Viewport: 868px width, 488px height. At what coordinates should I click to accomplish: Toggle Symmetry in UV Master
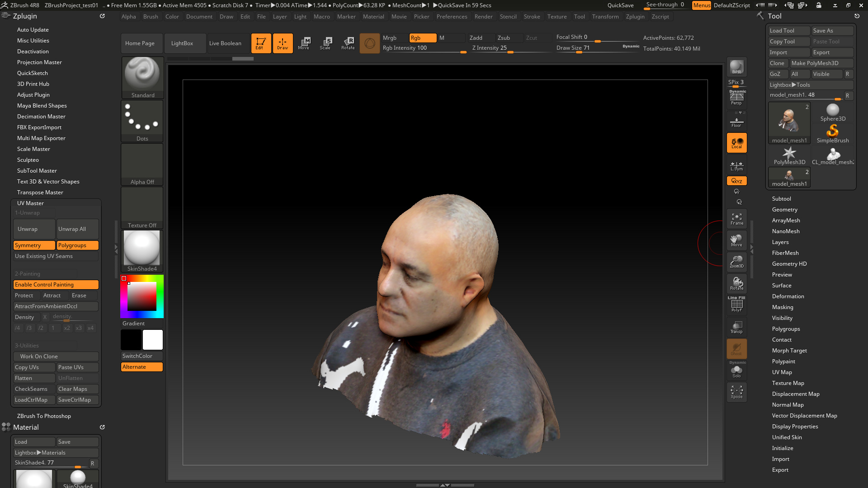coord(34,245)
